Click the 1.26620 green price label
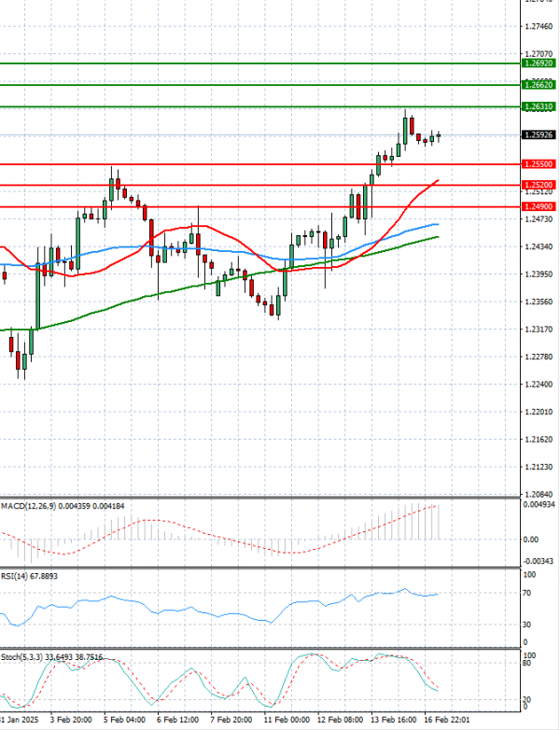This screenshot has width=560, height=730. (x=539, y=85)
